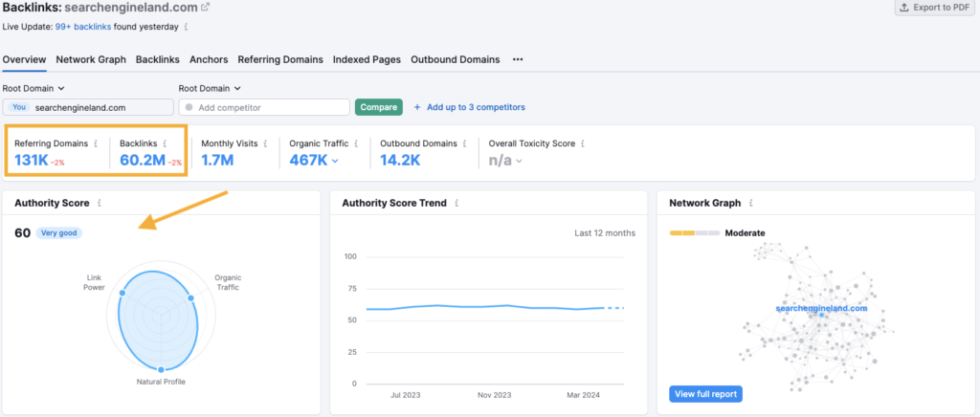Click the 60.2M backlinks value
Image resolution: width=980 pixels, height=417 pixels.
click(x=143, y=161)
